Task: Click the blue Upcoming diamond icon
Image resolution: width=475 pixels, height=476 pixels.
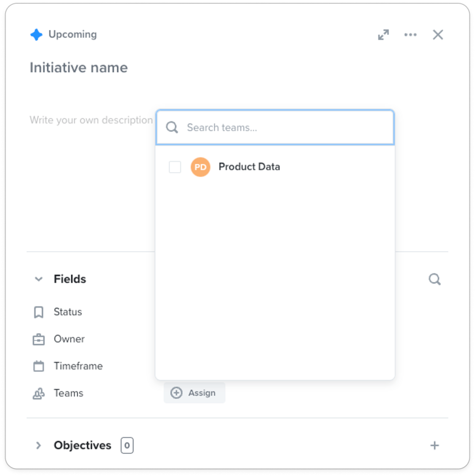Action: pos(37,35)
